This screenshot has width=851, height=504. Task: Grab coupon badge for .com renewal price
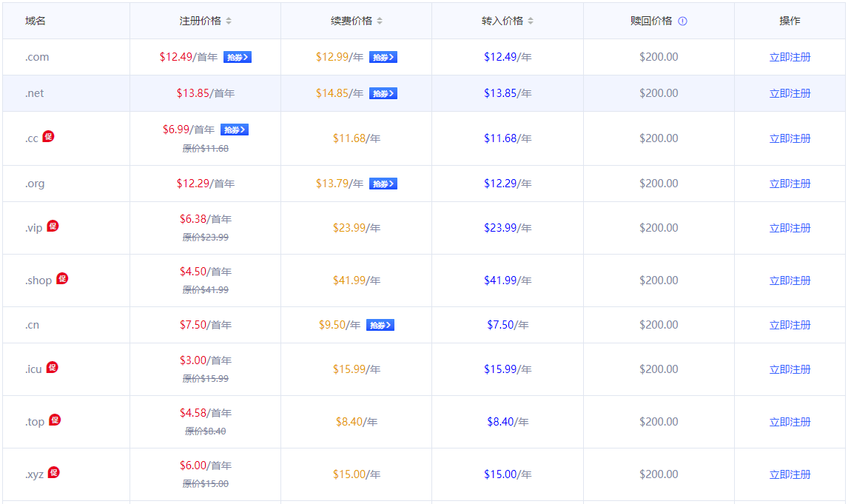pyautogui.click(x=383, y=57)
